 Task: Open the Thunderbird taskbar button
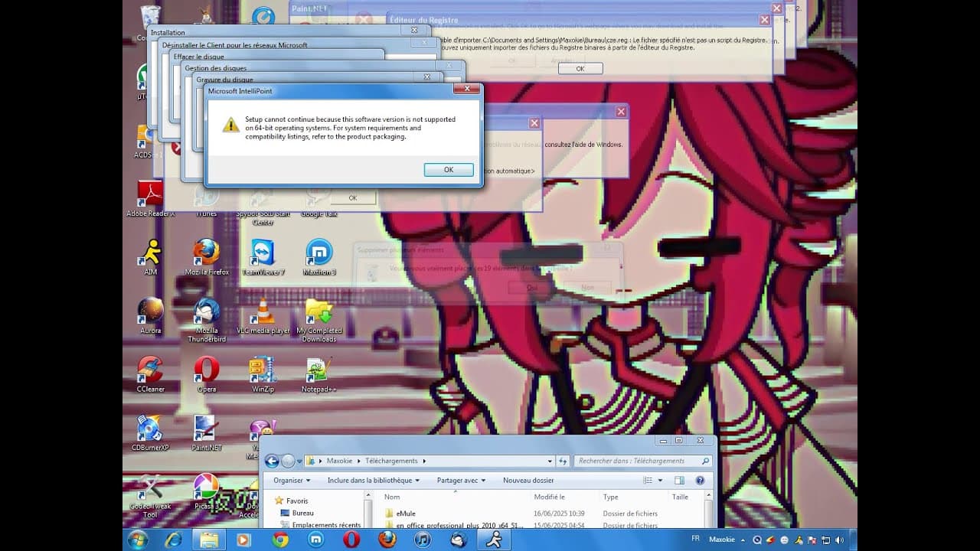[x=459, y=540]
